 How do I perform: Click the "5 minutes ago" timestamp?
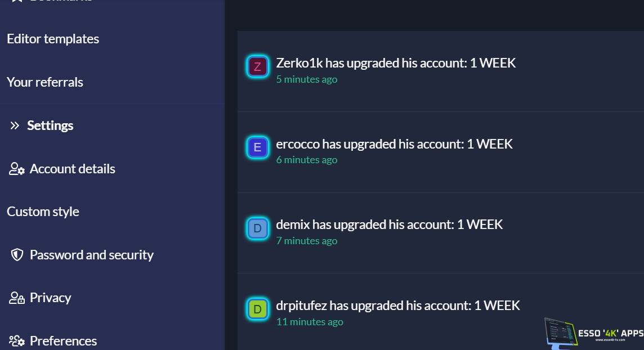[x=307, y=79]
